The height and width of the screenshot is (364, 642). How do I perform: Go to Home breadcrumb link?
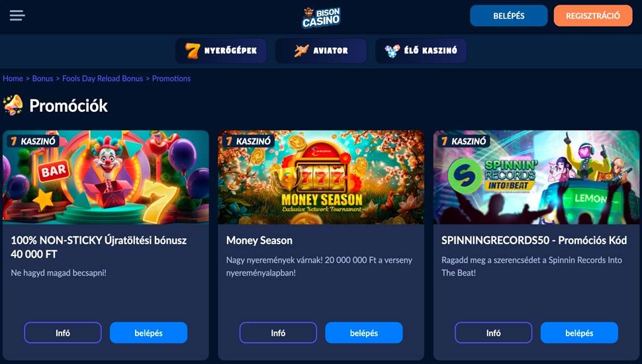click(x=13, y=79)
